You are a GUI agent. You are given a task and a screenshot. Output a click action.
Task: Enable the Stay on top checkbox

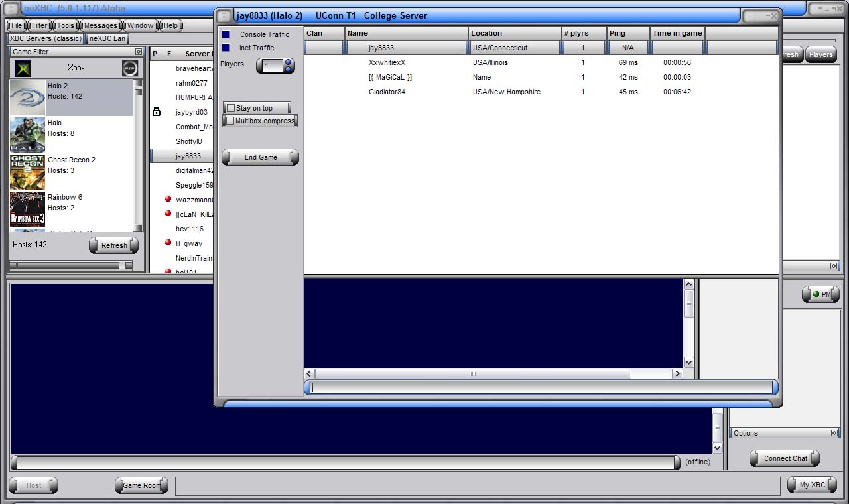click(x=231, y=108)
